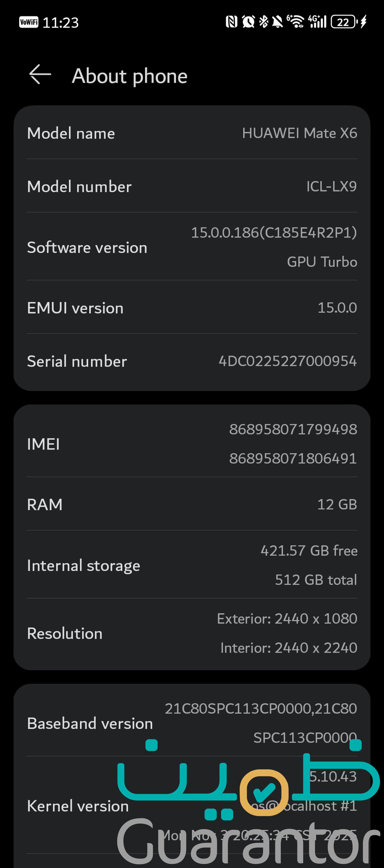384x868 pixels.
Task: Select the Model number row
Action: (192, 186)
